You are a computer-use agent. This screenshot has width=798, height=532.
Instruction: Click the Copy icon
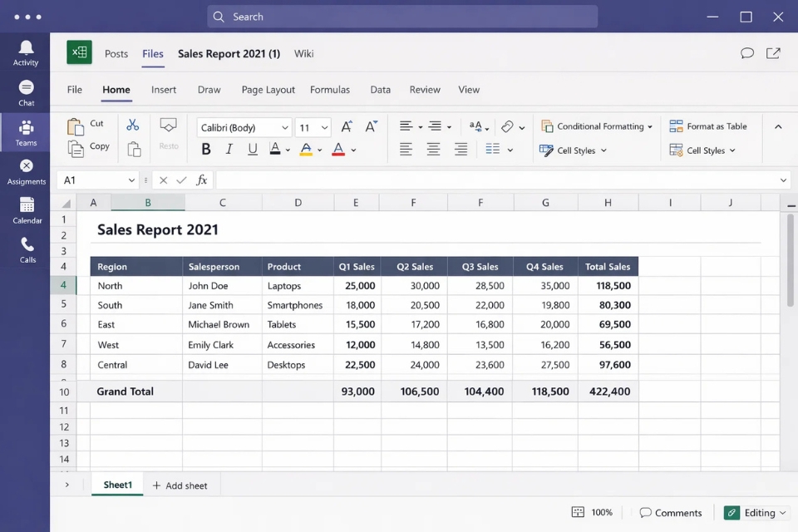pyautogui.click(x=87, y=146)
